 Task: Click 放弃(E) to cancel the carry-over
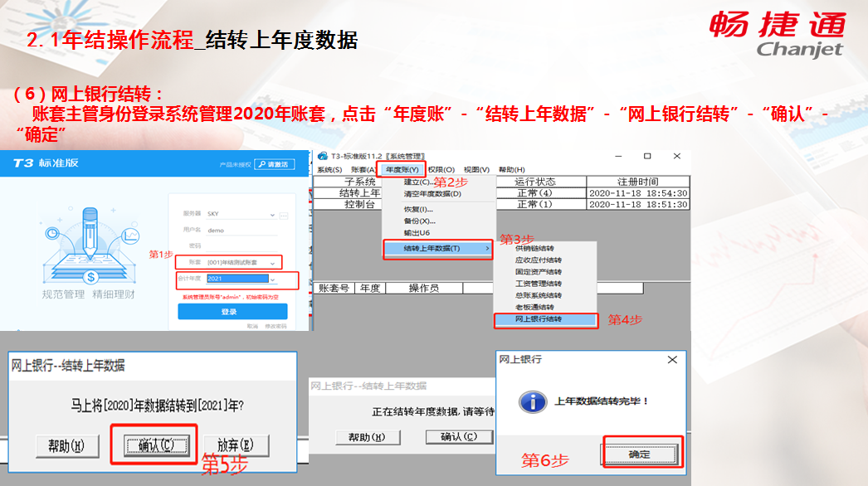236,445
